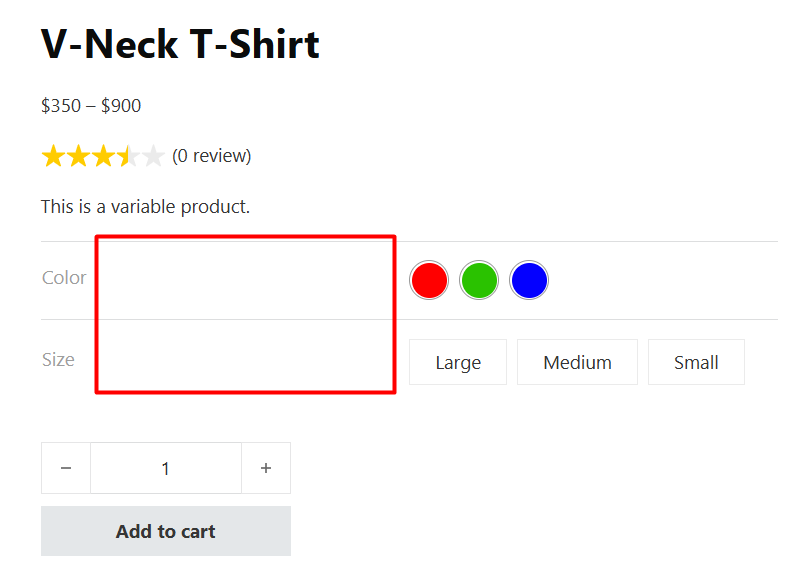Select the red color swatch
797x584 pixels.
429,280
